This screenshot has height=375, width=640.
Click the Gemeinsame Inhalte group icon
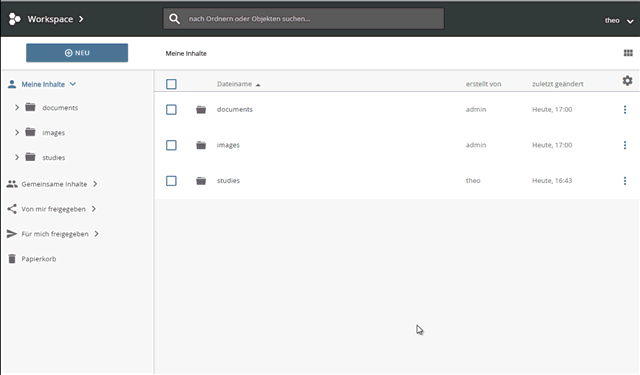tap(12, 184)
